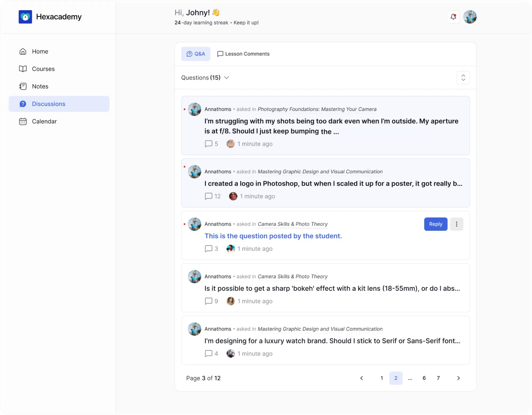Click Annathoms avatar on bokeh question
This screenshot has height=415, width=532.
point(195,277)
